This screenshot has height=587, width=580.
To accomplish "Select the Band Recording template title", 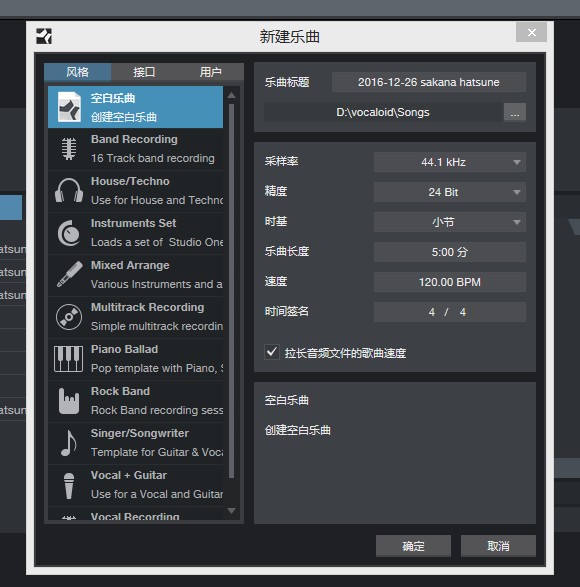I will [134, 139].
